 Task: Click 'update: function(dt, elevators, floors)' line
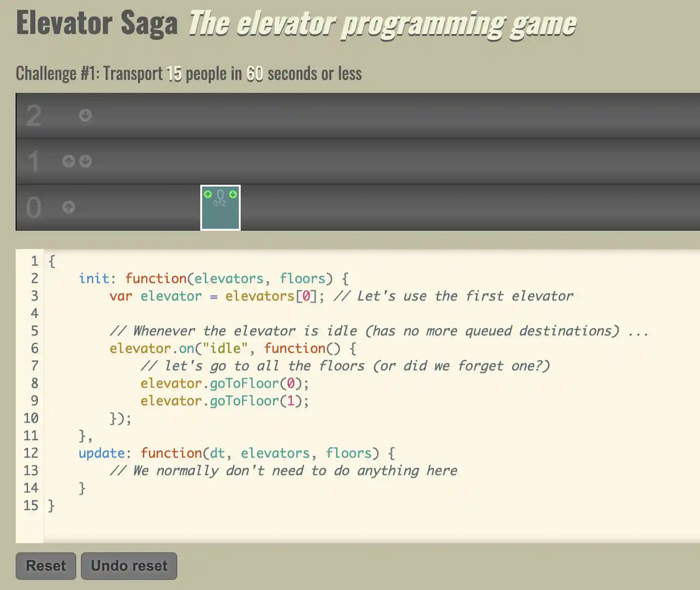click(x=237, y=453)
